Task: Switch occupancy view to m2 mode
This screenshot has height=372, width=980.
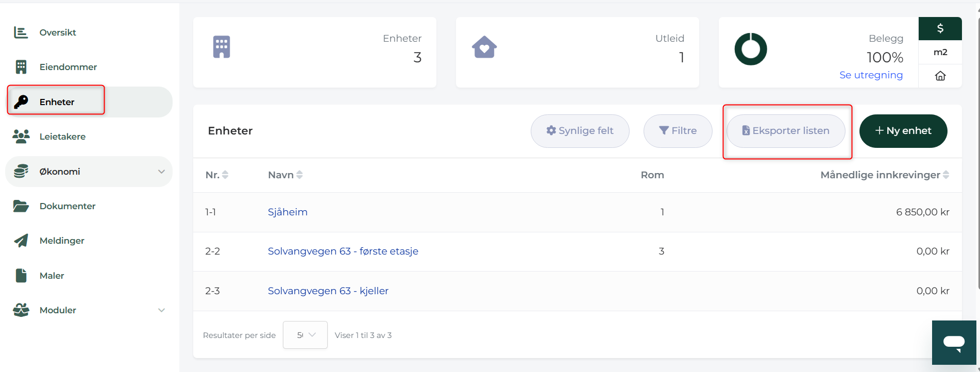Action: 940,52
